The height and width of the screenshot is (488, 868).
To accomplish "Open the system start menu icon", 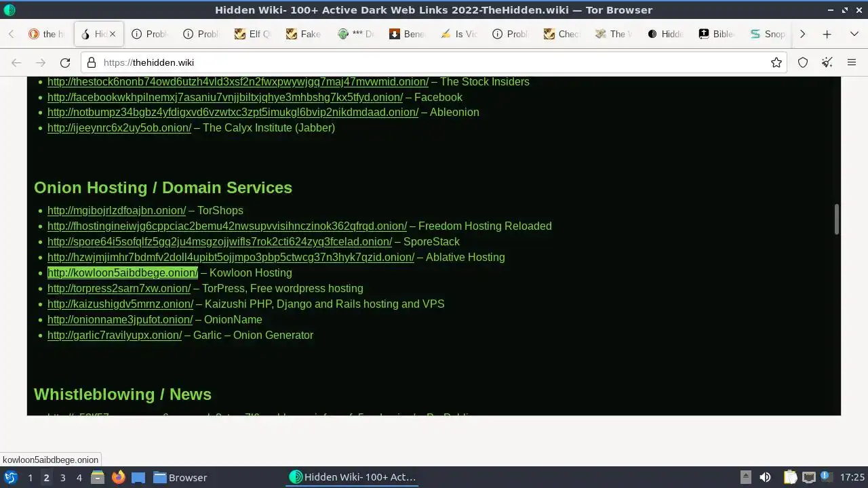I will click(11, 477).
